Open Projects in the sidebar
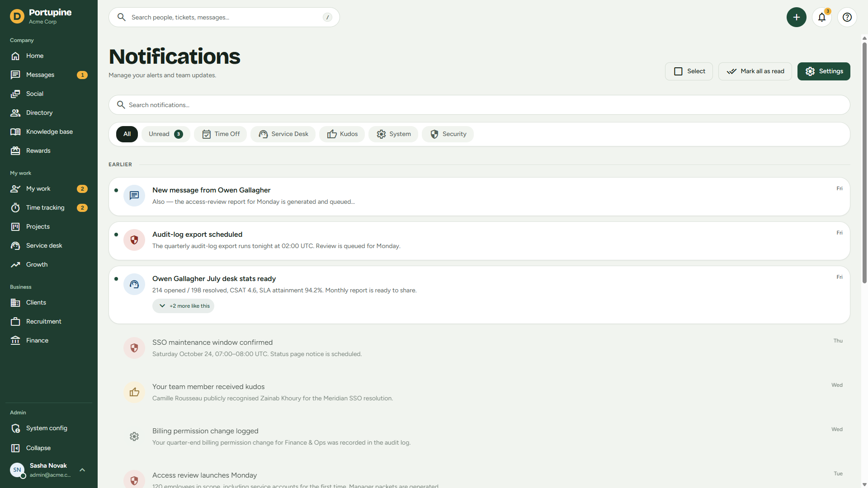This screenshot has width=868, height=488. [x=49, y=227]
